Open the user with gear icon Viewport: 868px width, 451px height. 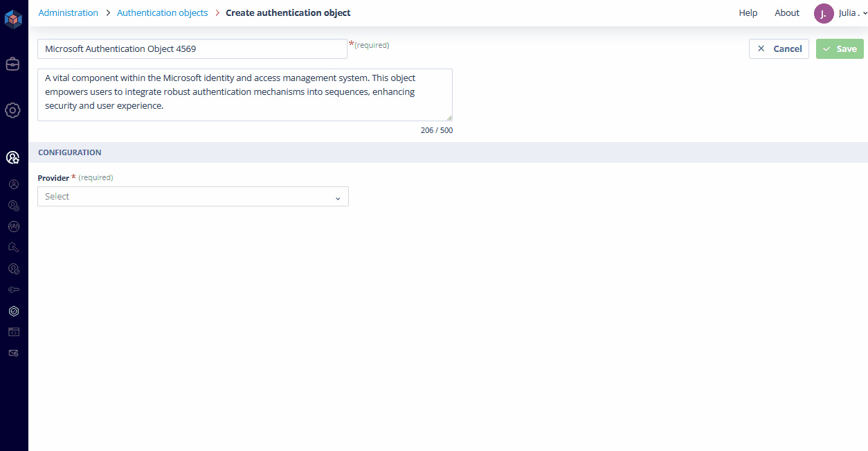pos(14,205)
